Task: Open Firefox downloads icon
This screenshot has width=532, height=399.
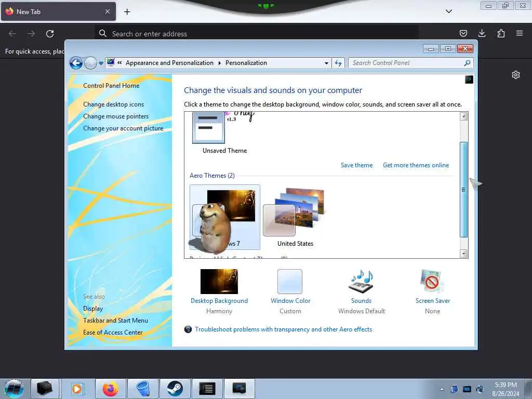Action: click(x=482, y=33)
